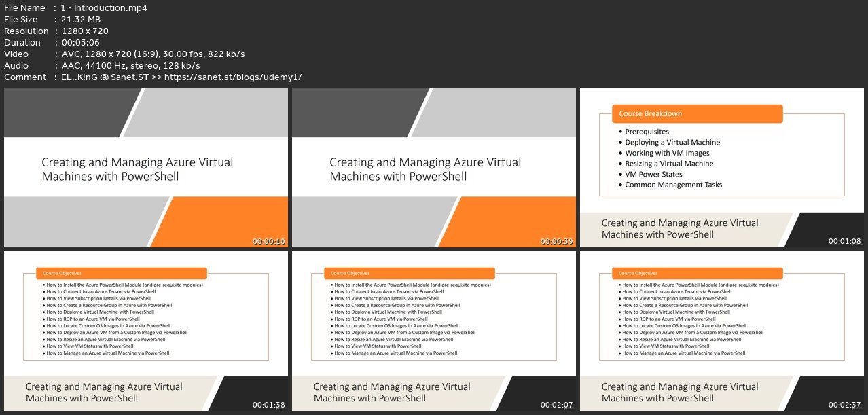
Task: Click the 'Duration' label
Action: [x=23, y=42]
